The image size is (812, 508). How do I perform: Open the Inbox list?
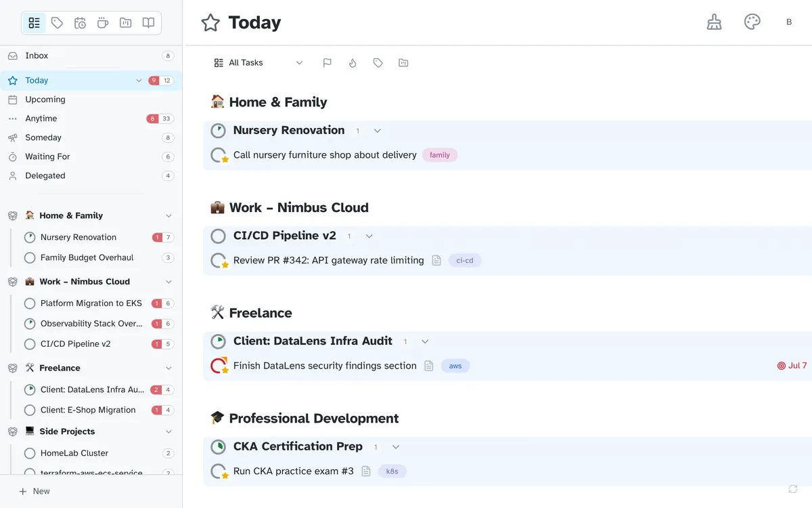(x=91, y=56)
